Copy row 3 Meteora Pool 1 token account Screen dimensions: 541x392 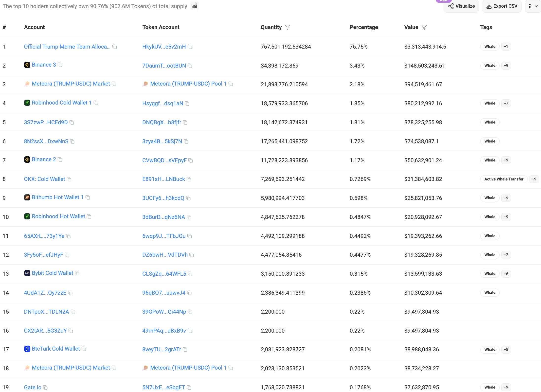click(231, 84)
